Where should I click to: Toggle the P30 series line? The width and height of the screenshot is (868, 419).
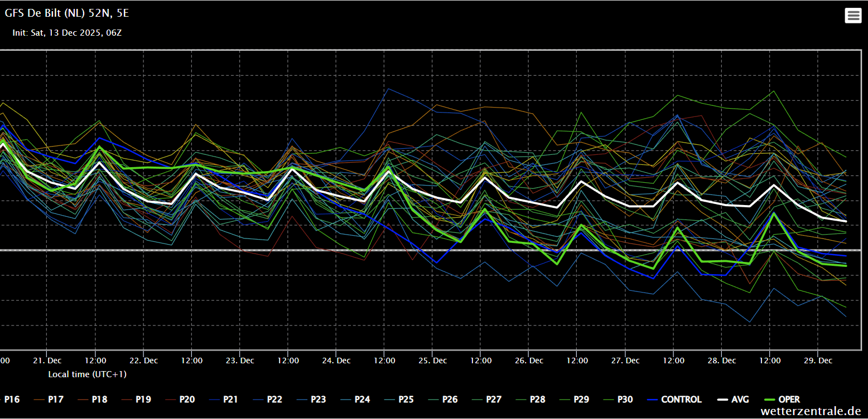click(x=617, y=399)
